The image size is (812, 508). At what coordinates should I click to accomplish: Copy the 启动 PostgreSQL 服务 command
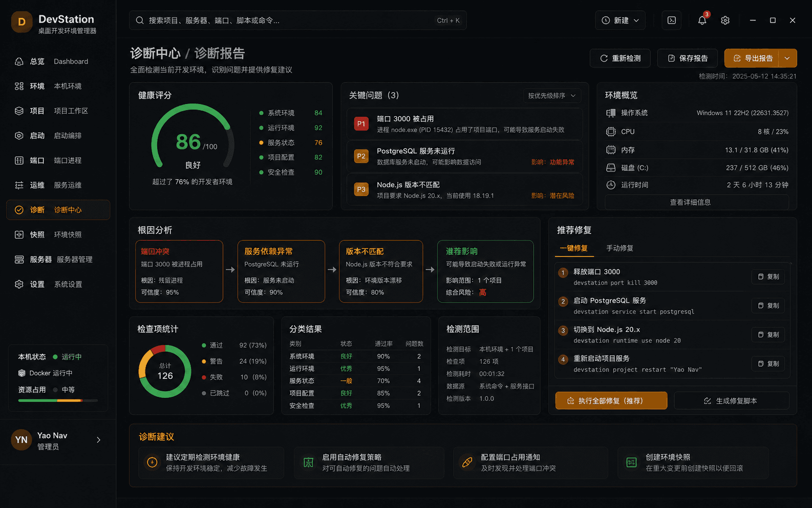[x=768, y=306]
